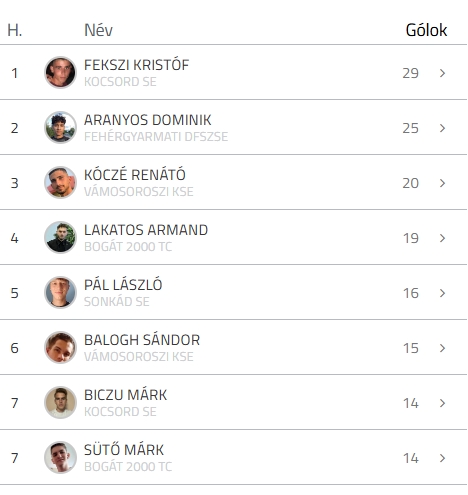Viewport: 468px width, 495px height.
Task: Expand chevron next to 19 goals
Action: 442,238
